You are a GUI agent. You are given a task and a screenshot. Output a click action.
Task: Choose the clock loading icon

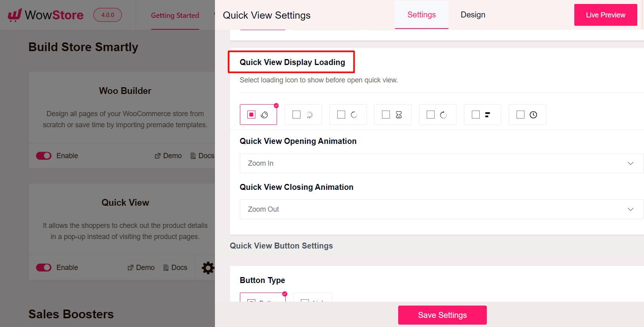[527, 115]
